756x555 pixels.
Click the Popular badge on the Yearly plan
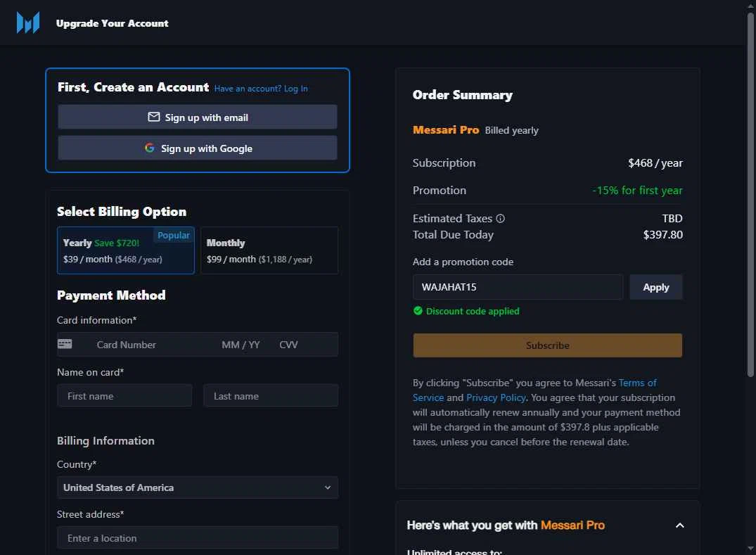(x=174, y=236)
